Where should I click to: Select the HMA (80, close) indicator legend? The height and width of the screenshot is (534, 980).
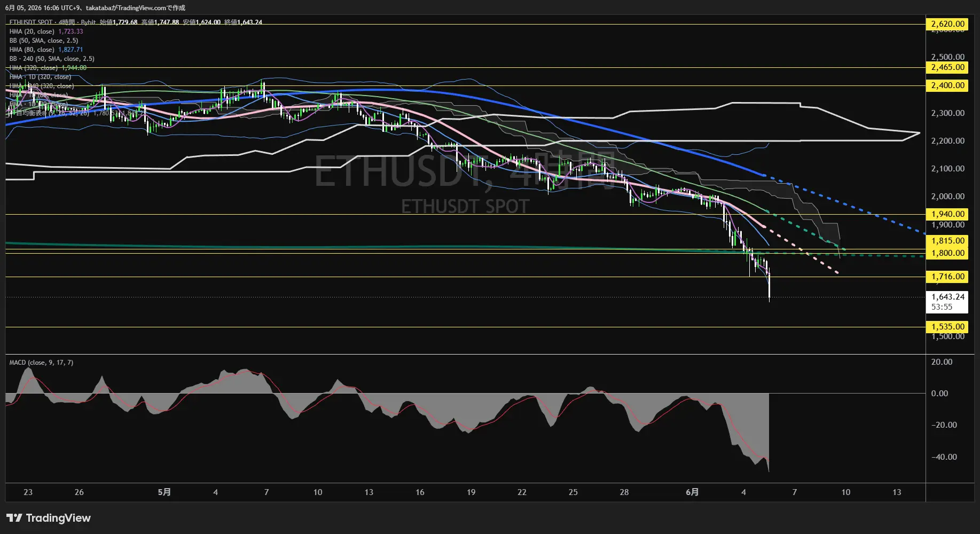pyautogui.click(x=32, y=50)
